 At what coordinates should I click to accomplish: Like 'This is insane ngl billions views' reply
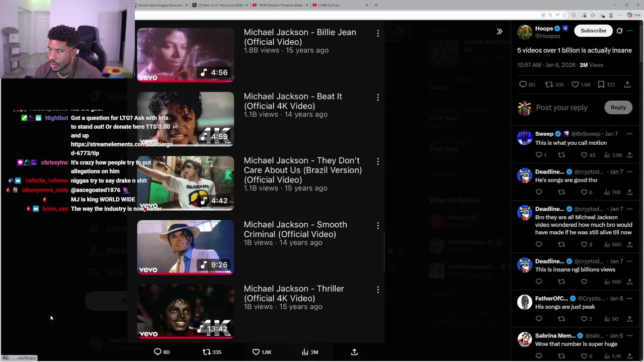(x=584, y=282)
